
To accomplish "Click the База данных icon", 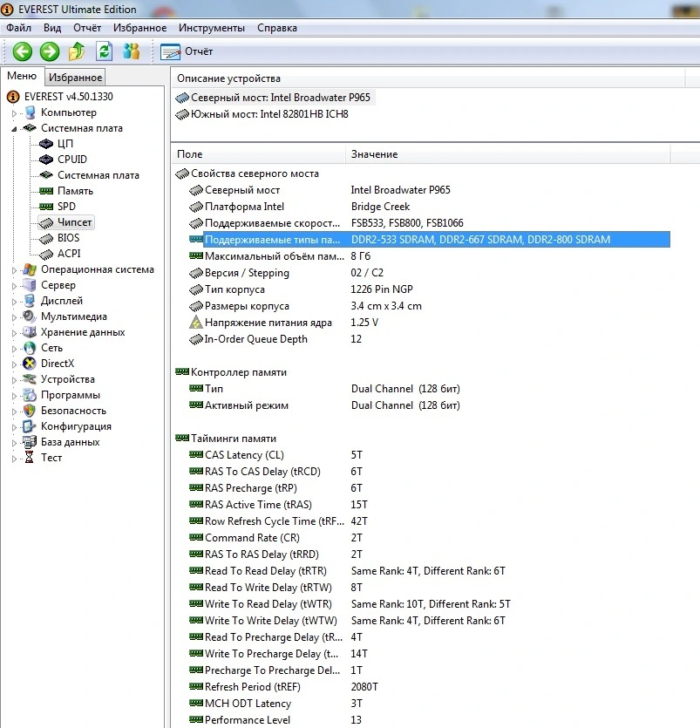I will pyautogui.click(x=30, y=442).
